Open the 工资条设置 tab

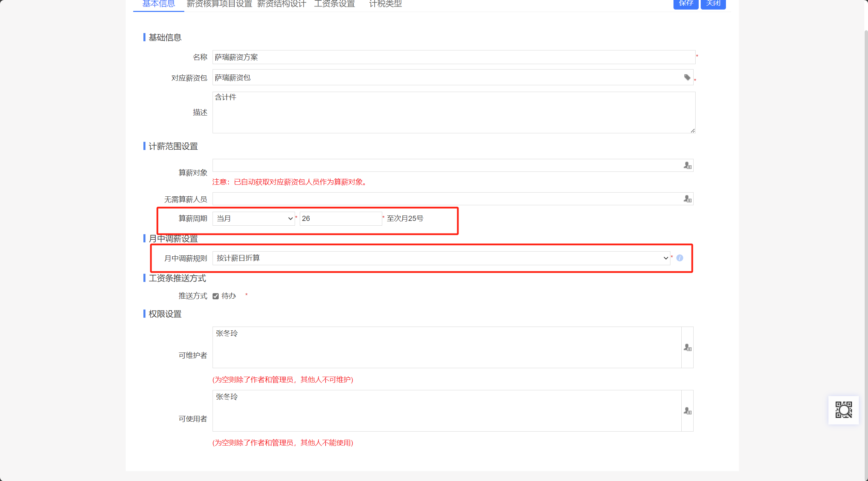click(334, 4)
